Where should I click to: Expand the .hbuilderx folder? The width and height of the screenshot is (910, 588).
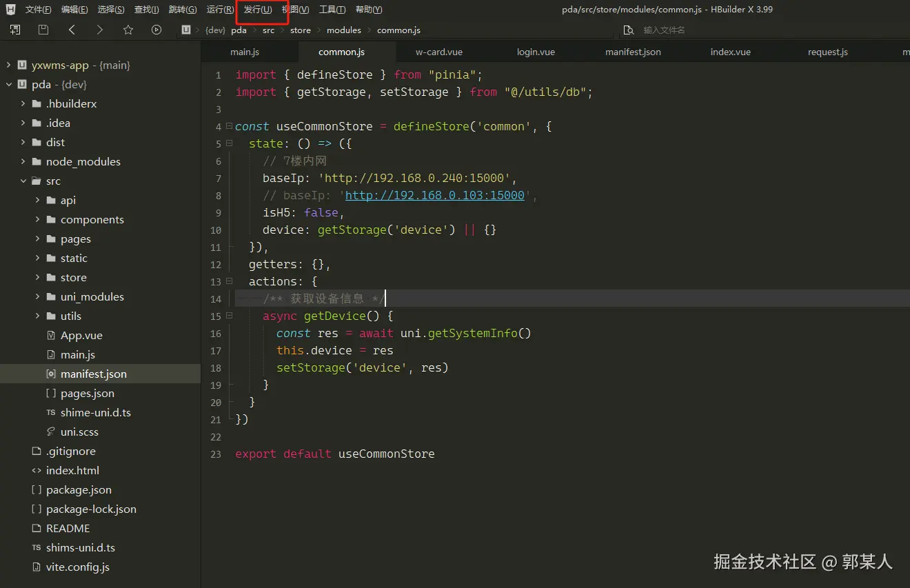tap(23, 103)
